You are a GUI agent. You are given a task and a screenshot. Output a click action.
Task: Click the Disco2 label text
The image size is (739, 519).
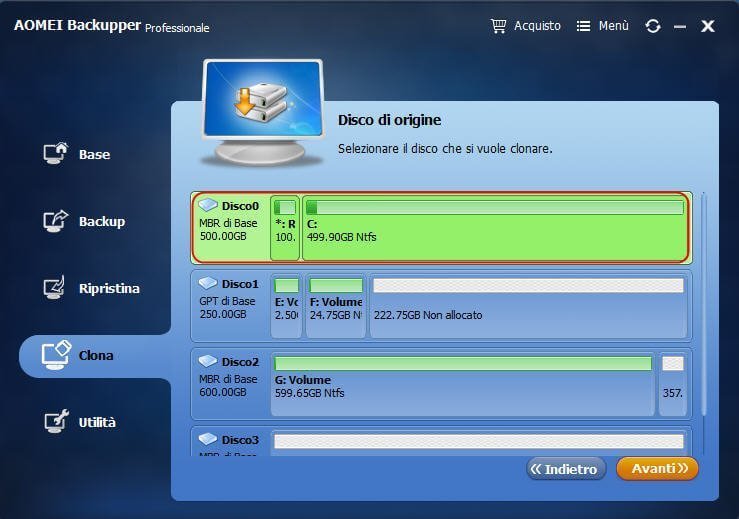[240, 362]
